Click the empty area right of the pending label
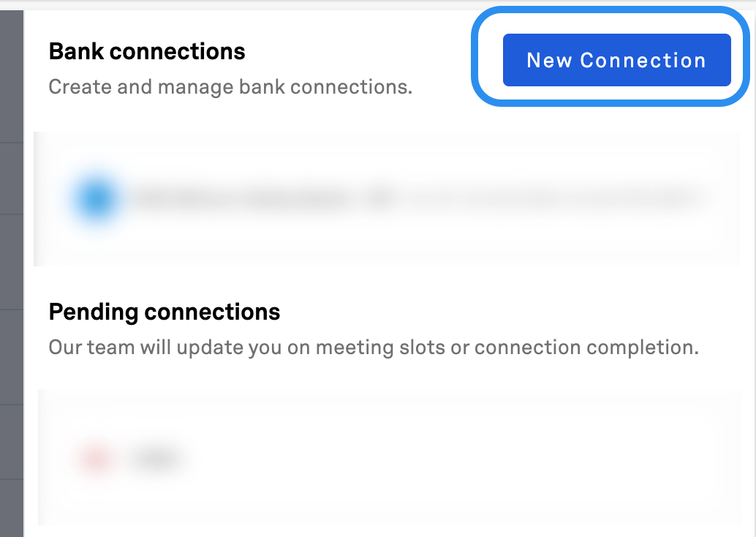The image size is (756, 537). pyautogui.click(x=458, y=457)
